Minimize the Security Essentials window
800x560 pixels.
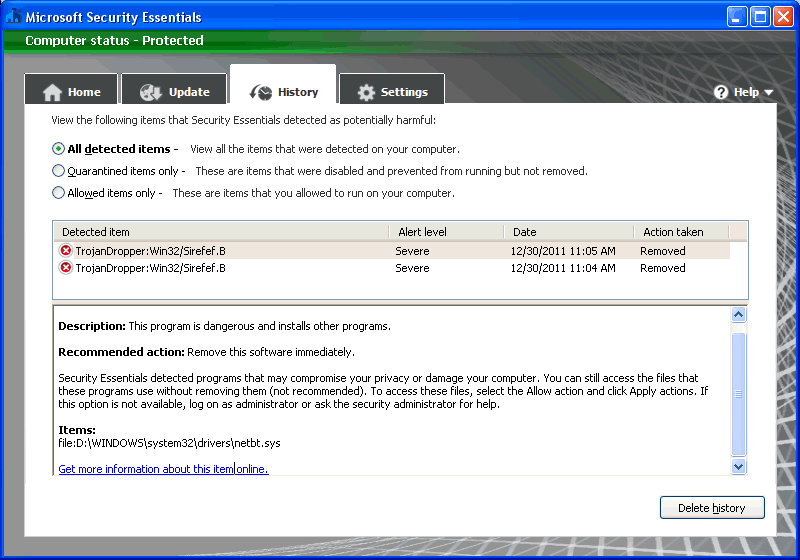tap(736, 17)
